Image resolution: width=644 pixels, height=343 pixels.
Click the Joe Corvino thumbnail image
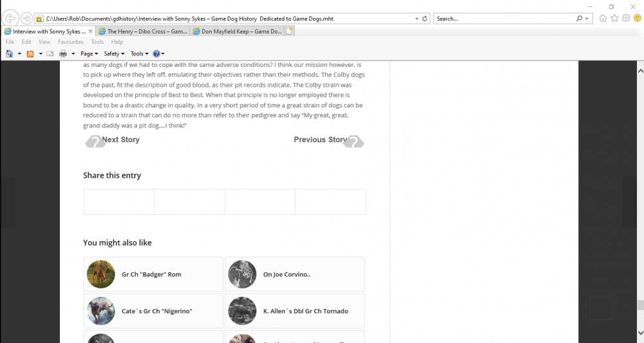[x=242, y=274]
